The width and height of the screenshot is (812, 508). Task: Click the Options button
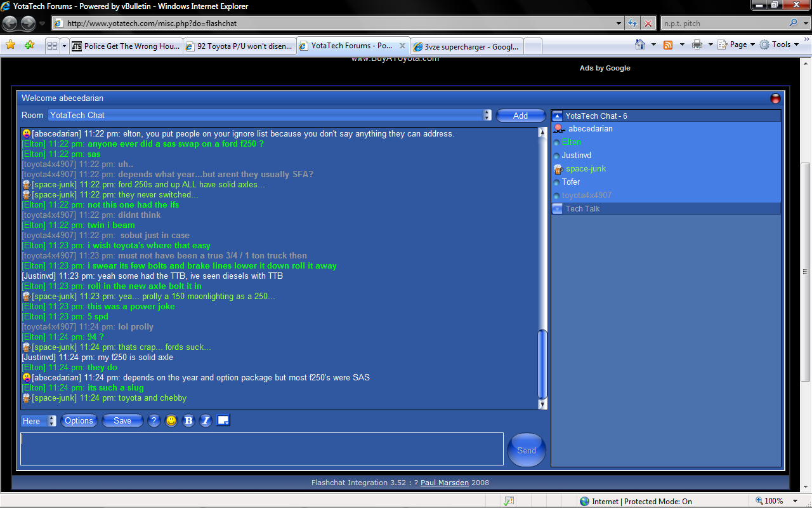click(x=79, y=420)
